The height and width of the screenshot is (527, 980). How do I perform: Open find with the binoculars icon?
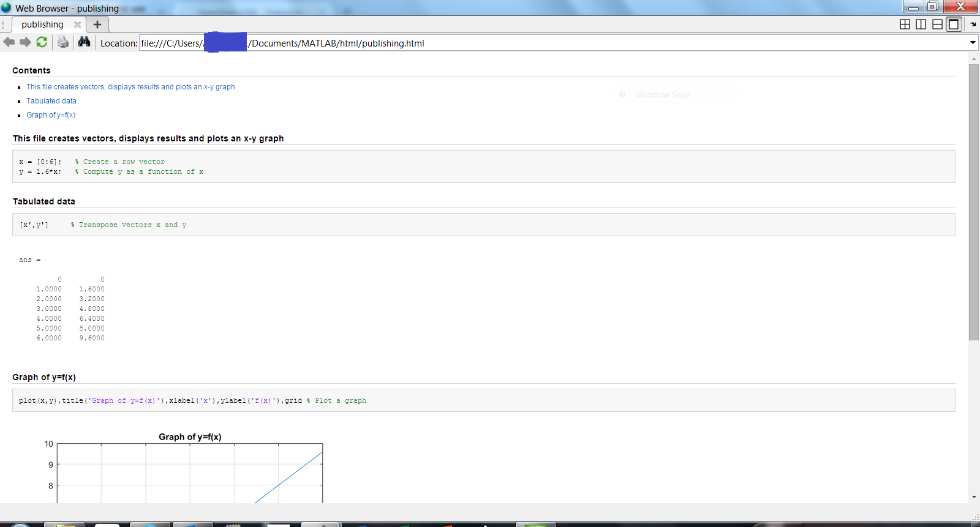pos(84,42)
